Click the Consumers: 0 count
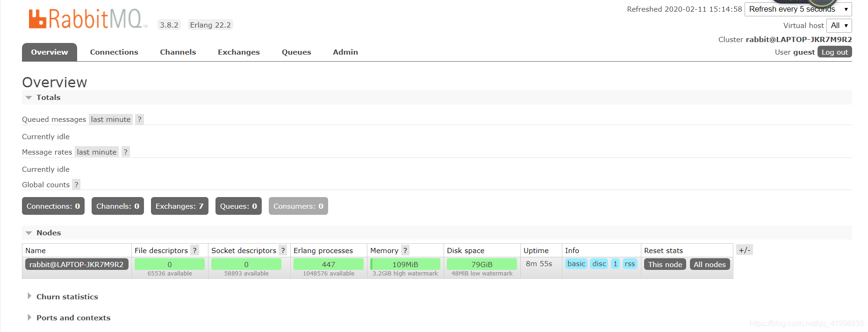The width and height of the screenshot is (868, 332). coord(298,206)
